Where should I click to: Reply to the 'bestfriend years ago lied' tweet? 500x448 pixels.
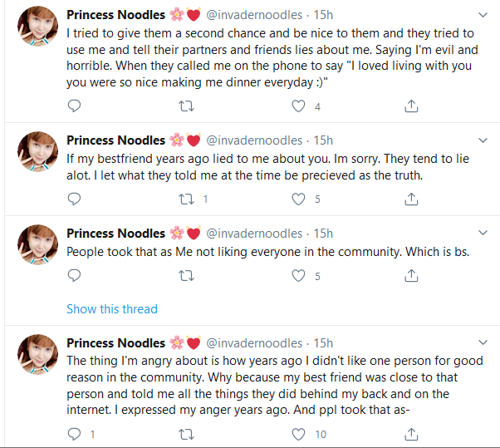click(74, 199)
